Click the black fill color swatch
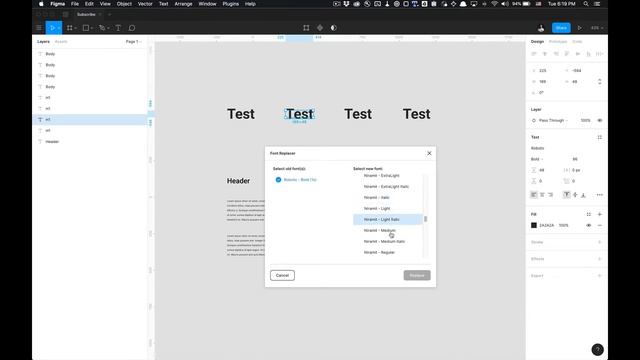Screen dimensions: 640x360 pyautogui.click(x=534, y=225)
